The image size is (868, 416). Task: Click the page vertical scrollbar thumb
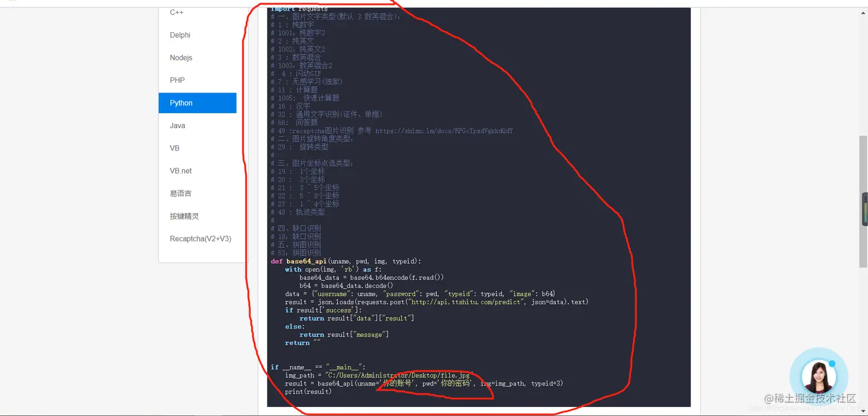863,201
